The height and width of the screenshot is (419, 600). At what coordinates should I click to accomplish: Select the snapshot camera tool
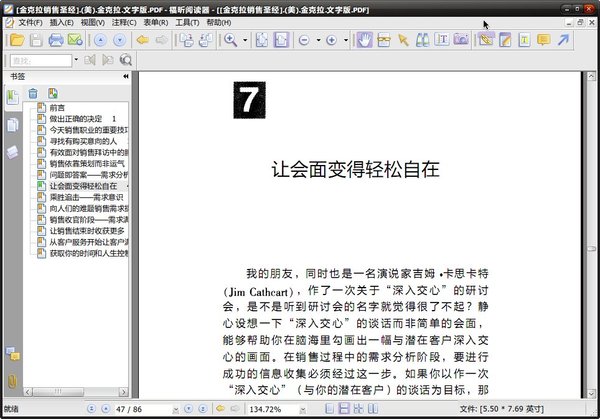[x=461, y=40]
